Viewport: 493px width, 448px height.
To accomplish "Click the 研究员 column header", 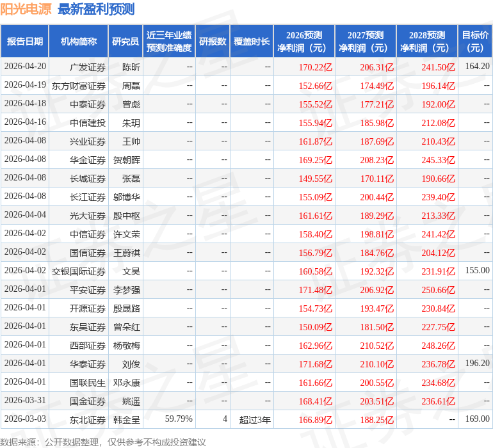I will tap(125, 42).
